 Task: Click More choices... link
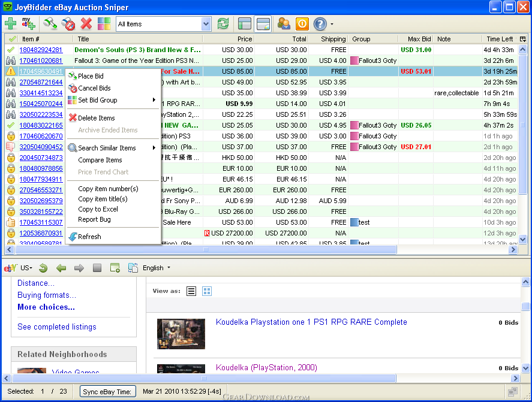(x=46, y=307)
